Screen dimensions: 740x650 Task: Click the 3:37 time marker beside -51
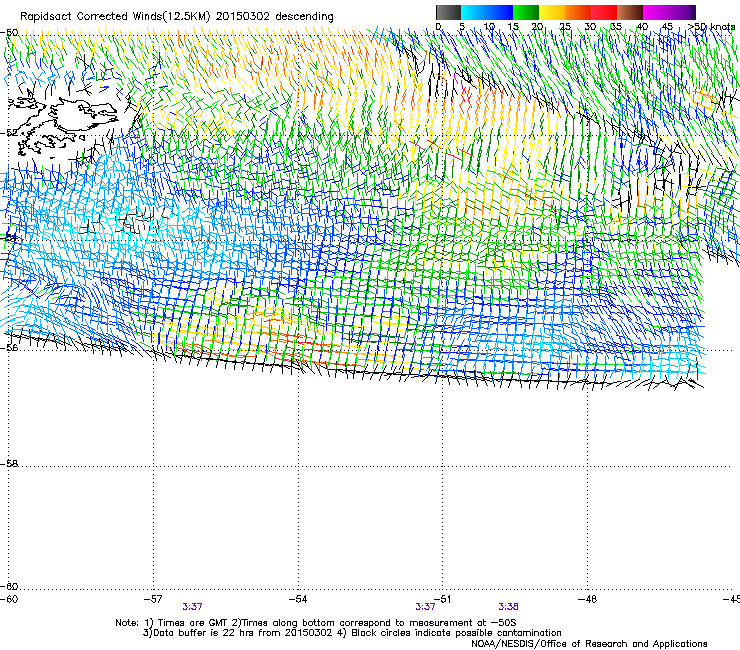point(425,607)
